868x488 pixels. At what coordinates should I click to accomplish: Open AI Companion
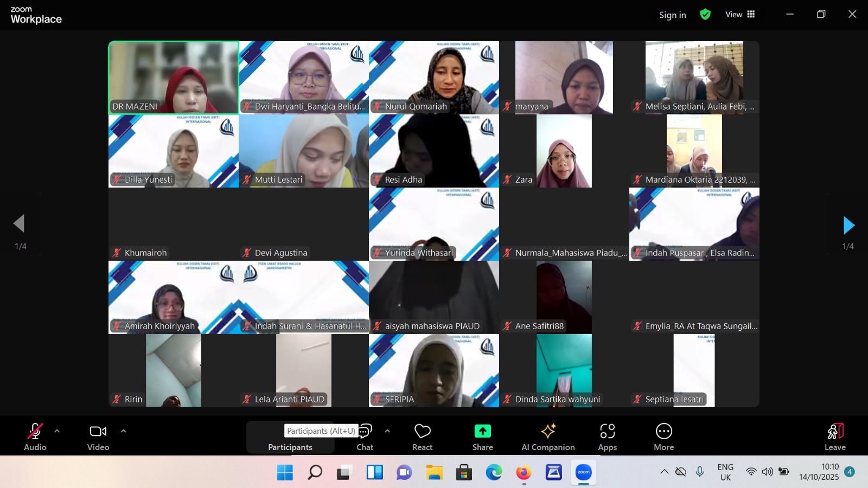tap(548, 437)
